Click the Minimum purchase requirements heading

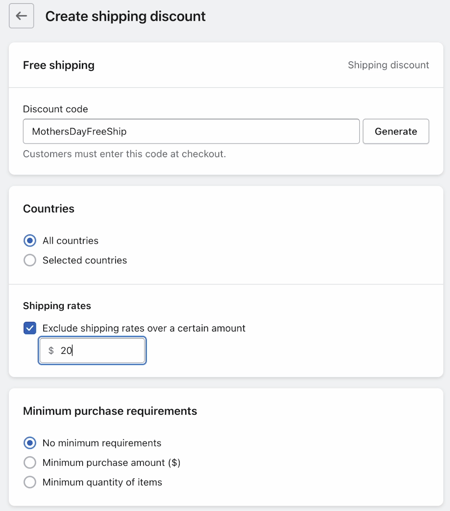click(x=110, y=411)
